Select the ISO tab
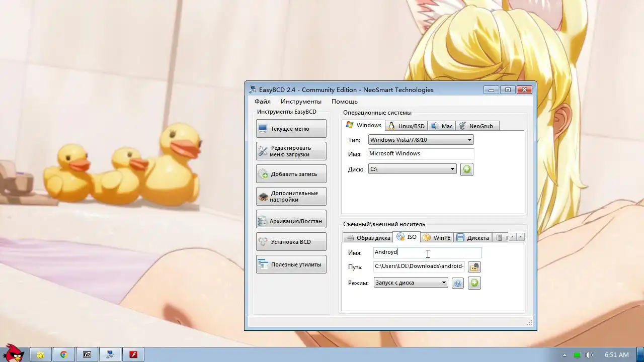Viewport: 644px width, 362px height. [x=407, y=237]
